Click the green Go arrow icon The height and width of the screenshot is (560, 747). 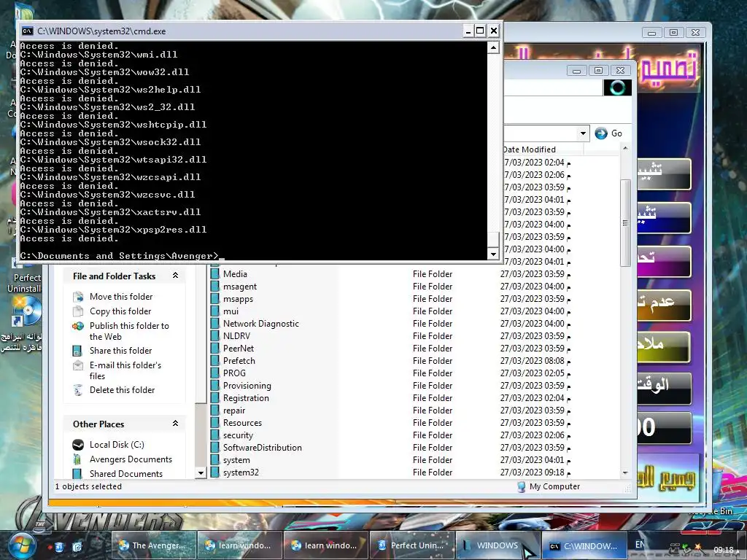(601, 133)
